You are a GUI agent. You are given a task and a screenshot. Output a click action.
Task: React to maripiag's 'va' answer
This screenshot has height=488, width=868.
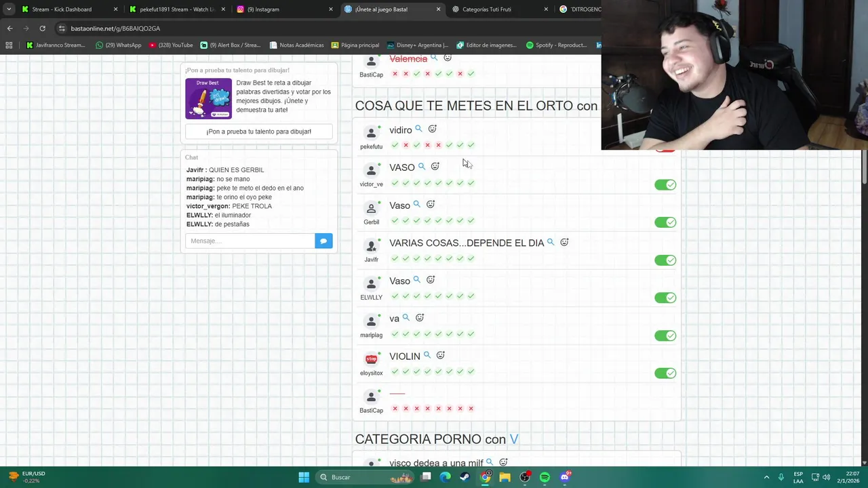[x=419, y=317]
